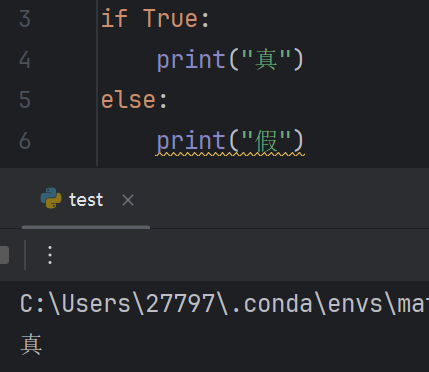The width and height of the screenshot is (429, 372).
Task: Click the closing parenthesis on line 4
Action: [x=299, y=60]
